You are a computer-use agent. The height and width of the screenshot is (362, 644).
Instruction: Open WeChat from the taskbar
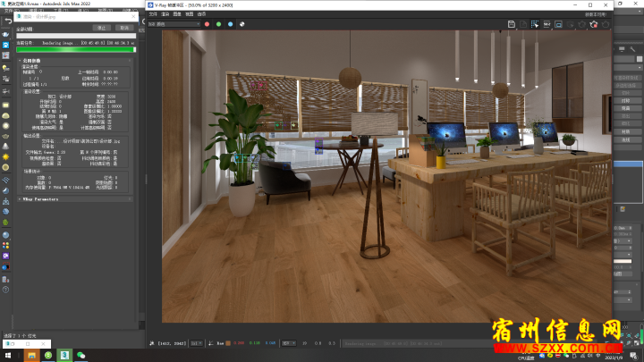pyautogui.click(x=80, y=356)
